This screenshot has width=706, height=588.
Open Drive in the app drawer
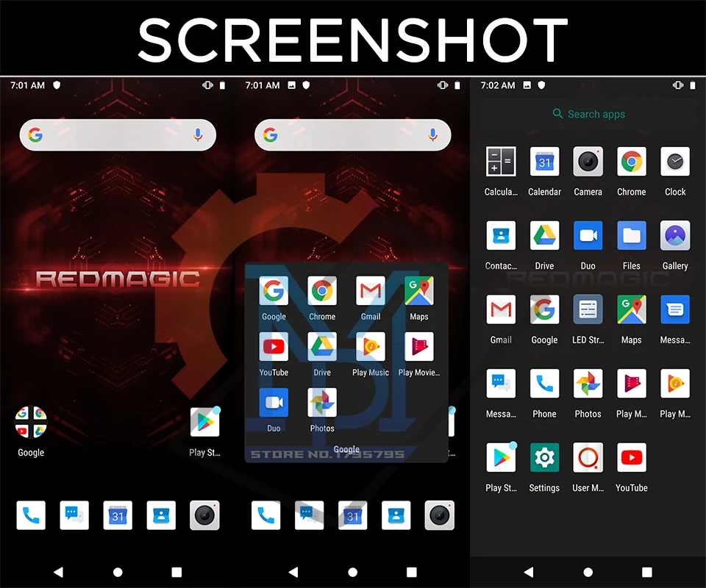[x=544, y=235]
